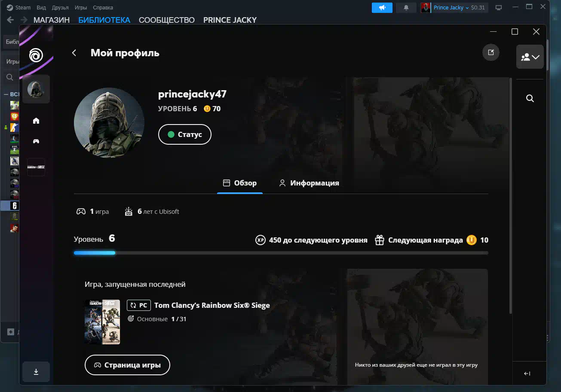Click Steam back navigation arrow
This screenshot has height=392, width=561.
click(x=11, y=20)
